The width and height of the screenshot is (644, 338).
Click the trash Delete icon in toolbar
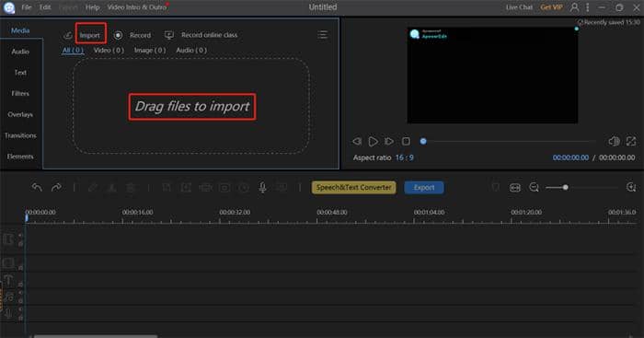click(131, 188)
